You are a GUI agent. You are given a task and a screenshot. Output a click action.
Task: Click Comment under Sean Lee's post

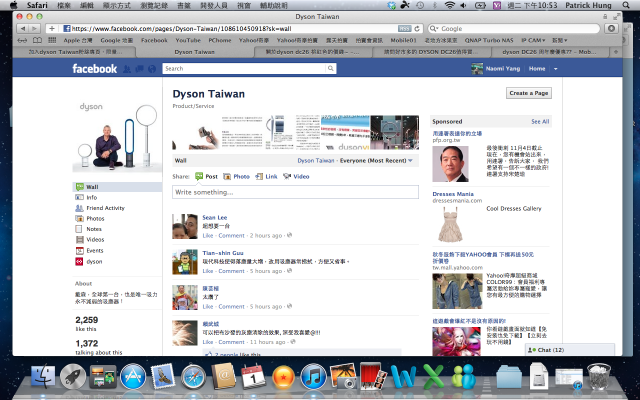231,236
